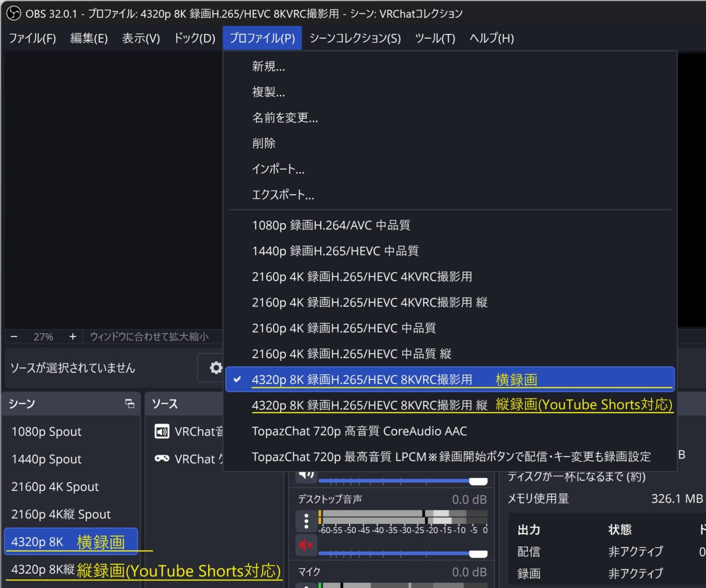Select 1080p 録画H.264/AVC 中品質 profile

(331, 225)
